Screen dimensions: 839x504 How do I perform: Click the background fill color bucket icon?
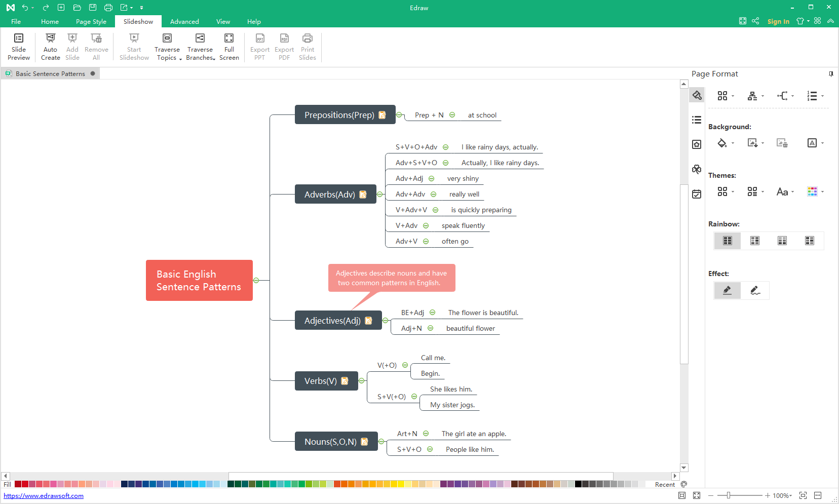(722, 143)
